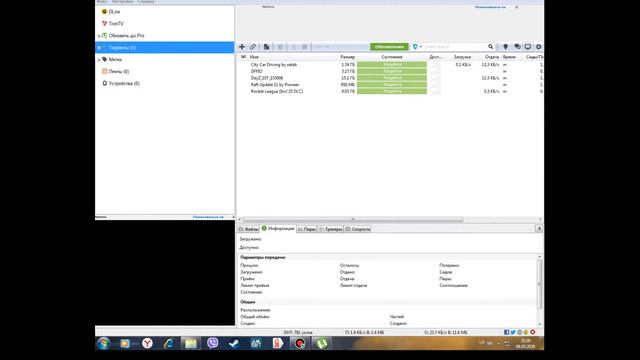This screenshot has height=360, width=640.
Task: Select the City Car Driving by xatab torrent
Action: coord(273,64)
